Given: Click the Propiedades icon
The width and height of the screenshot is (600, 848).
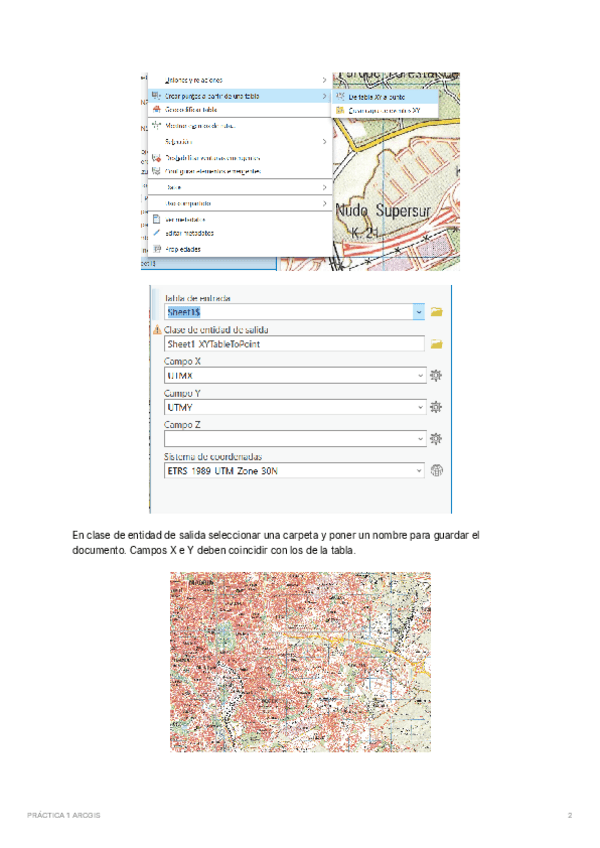Looking at the screenshot, I should (156, 249).
